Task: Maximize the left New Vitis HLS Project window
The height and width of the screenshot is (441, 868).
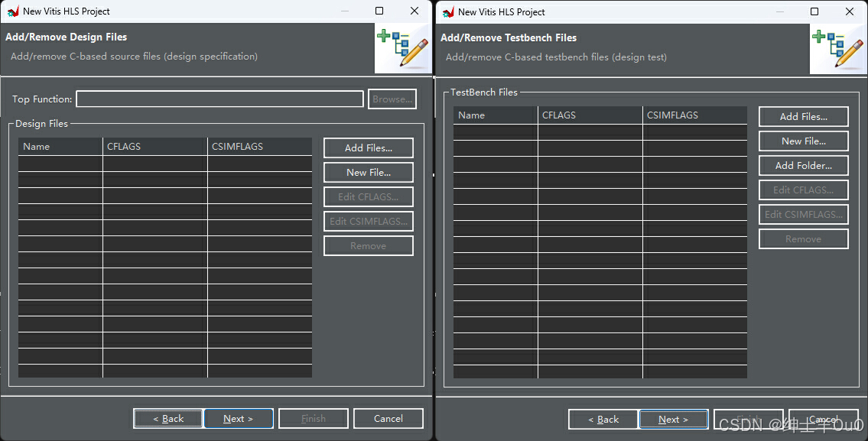Action: tap(379, 11)
